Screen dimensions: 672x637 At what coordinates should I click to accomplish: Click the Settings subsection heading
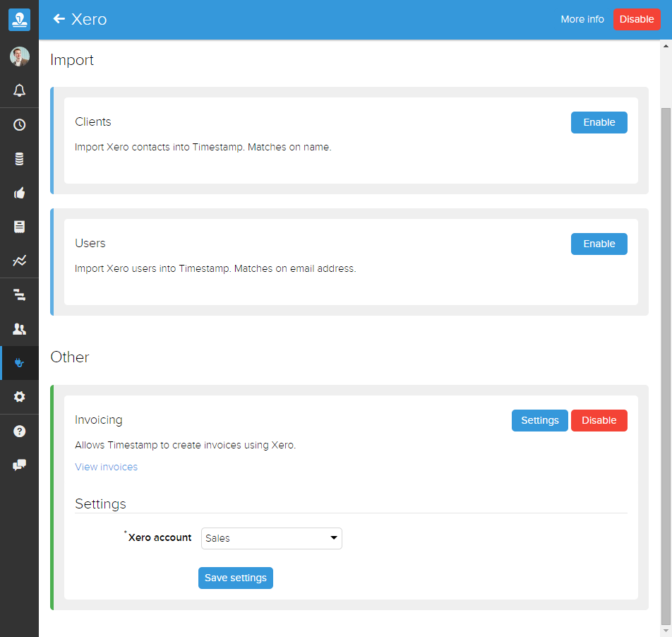(x=100, y=504)
